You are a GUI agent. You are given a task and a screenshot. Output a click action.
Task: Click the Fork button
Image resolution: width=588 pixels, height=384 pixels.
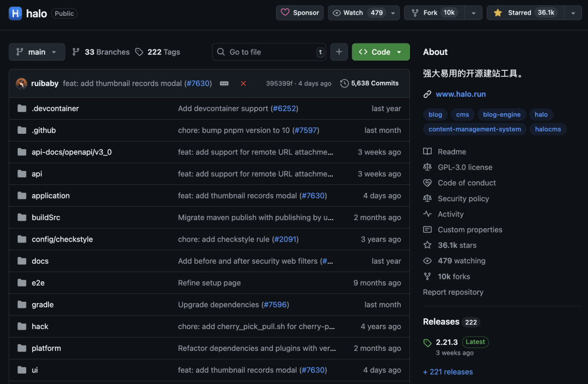[x=434, y=13]
